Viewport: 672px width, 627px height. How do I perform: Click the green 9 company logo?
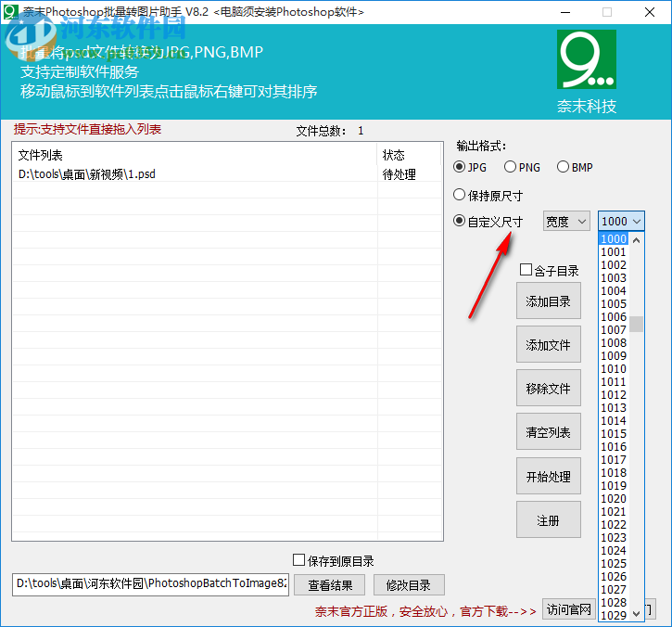[x=587, y=59]
